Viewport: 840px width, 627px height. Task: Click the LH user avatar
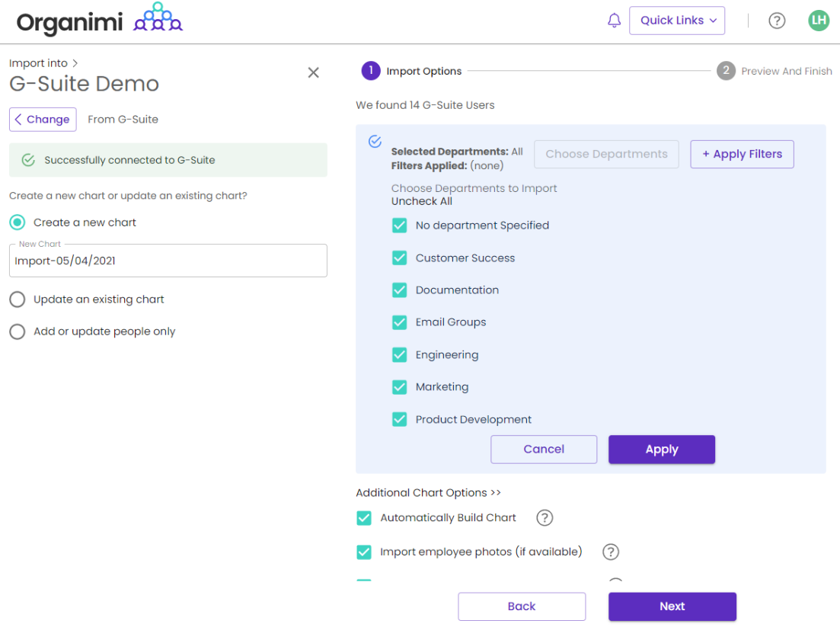[x=819, y=21]
